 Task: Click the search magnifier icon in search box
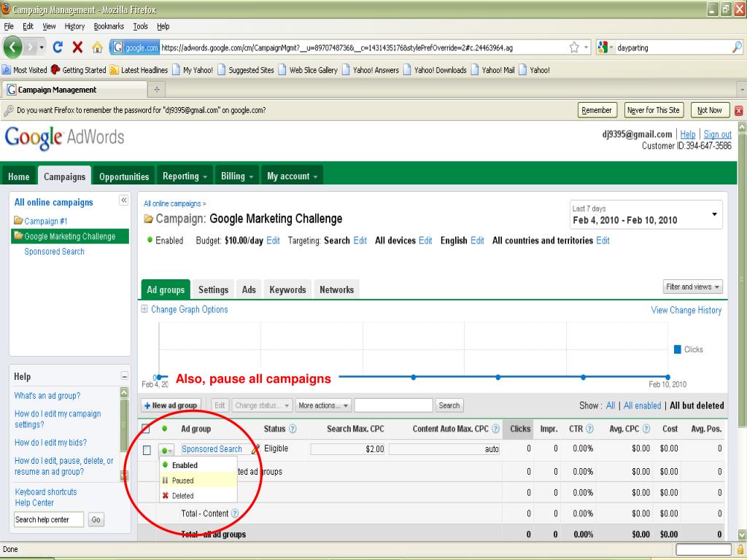[737, 47]
